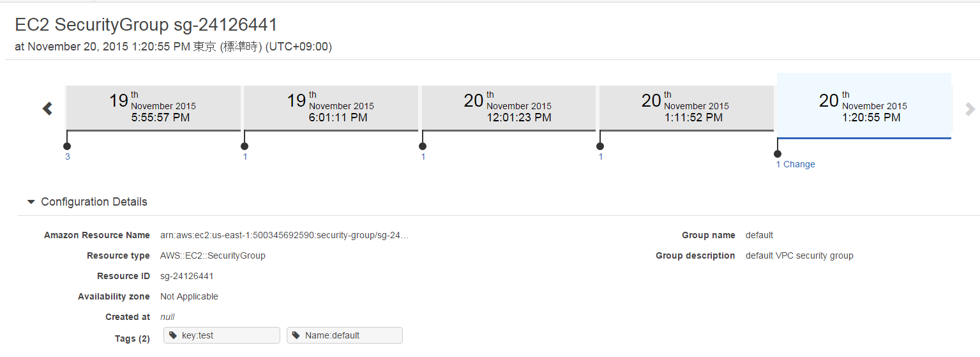
Task: Click the timeline dot for 12:01:23 PM
Action: [422, 146]
